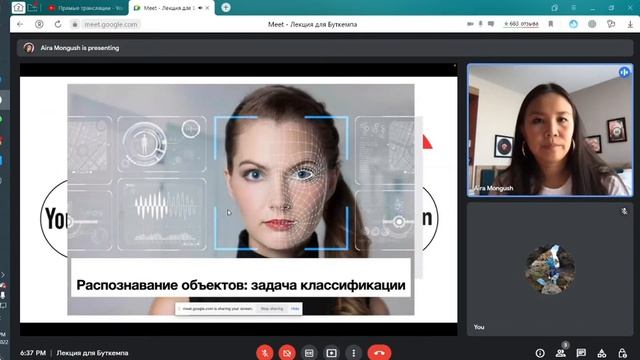This screenshot has width=640, height=360.
Task: Click the audio activity indicator on Aira's tile
Action: coord(624,72)
